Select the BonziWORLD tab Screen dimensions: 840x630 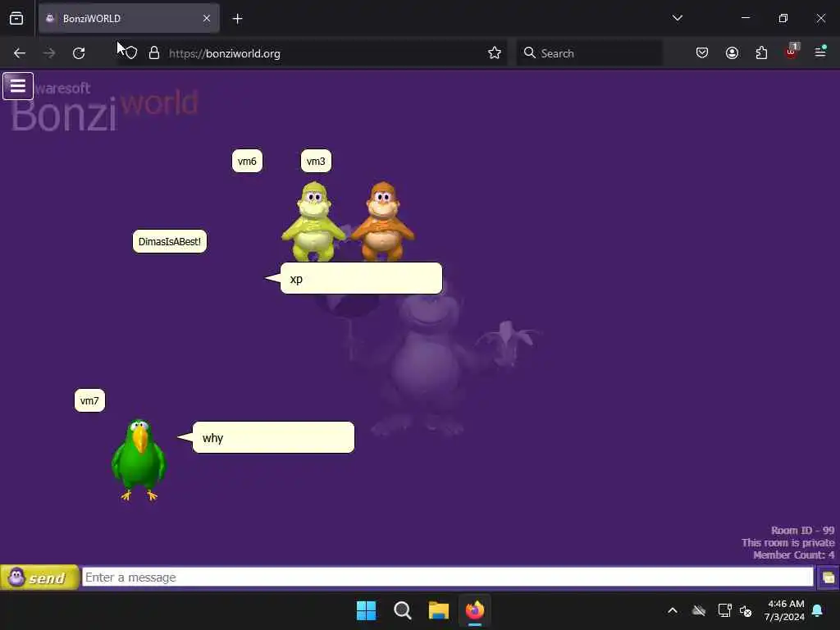pos(129,18)
